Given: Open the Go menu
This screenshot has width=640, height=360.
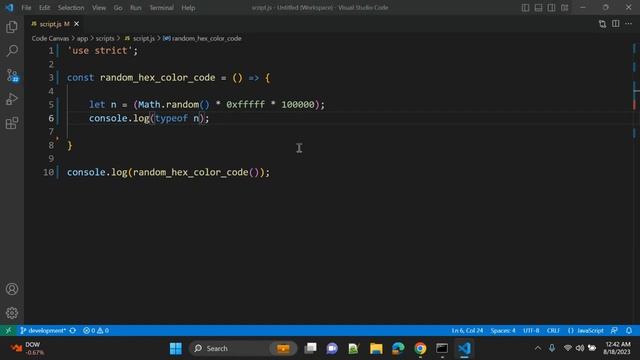Looking at the screenshot, I should coord(118,8).
